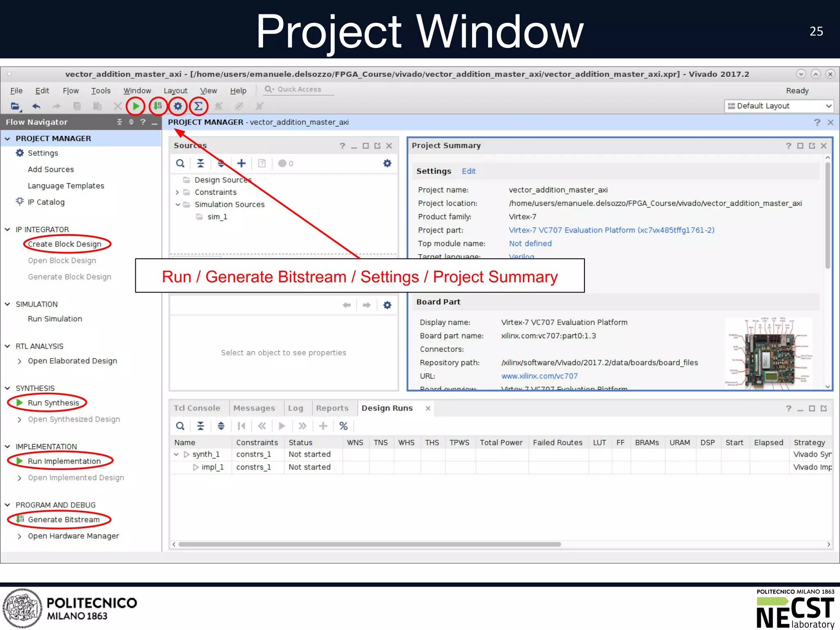Close the Design Runs tab

pos(428,408)
